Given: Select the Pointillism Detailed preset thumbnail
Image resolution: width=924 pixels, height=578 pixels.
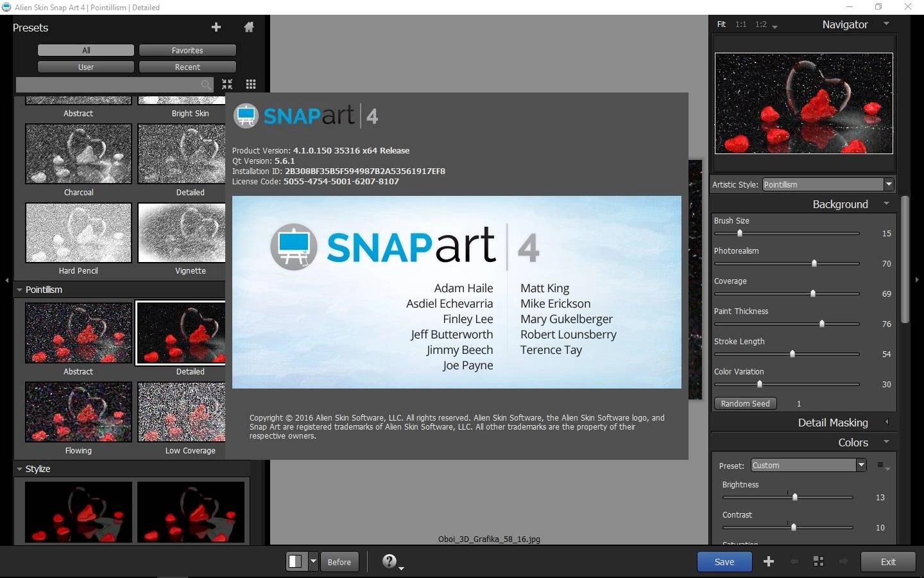Looking at the screenshot, I should click(181, 333).
